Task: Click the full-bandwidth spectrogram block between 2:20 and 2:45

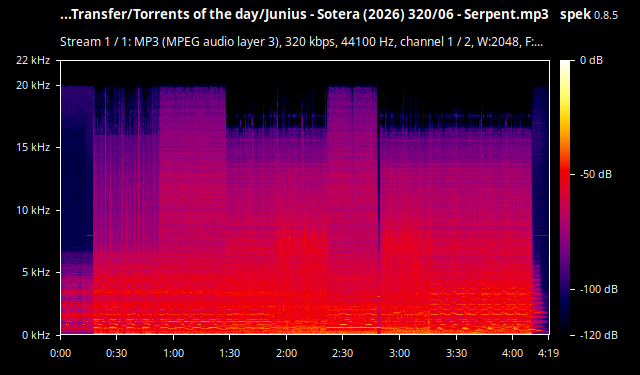Action: click(352, 210)
